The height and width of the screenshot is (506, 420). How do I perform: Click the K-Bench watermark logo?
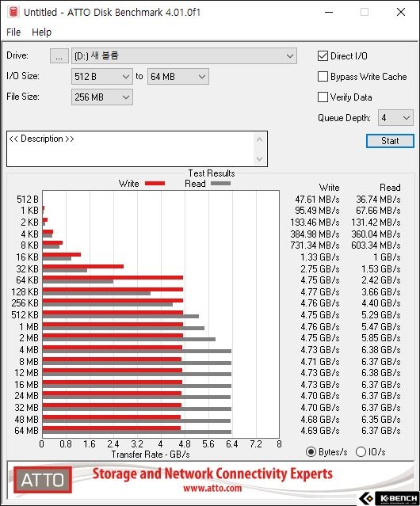pos(390,499)
